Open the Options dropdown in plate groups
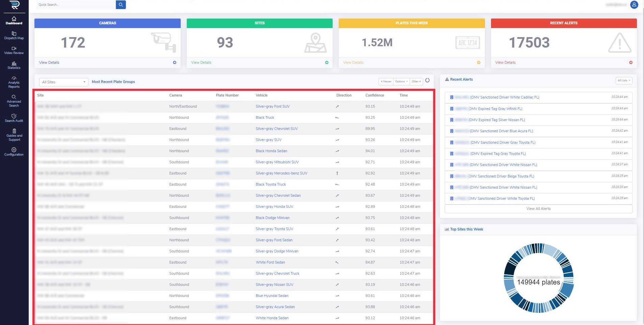This screenshot has width=644, height=325. (x=401, y=81)
